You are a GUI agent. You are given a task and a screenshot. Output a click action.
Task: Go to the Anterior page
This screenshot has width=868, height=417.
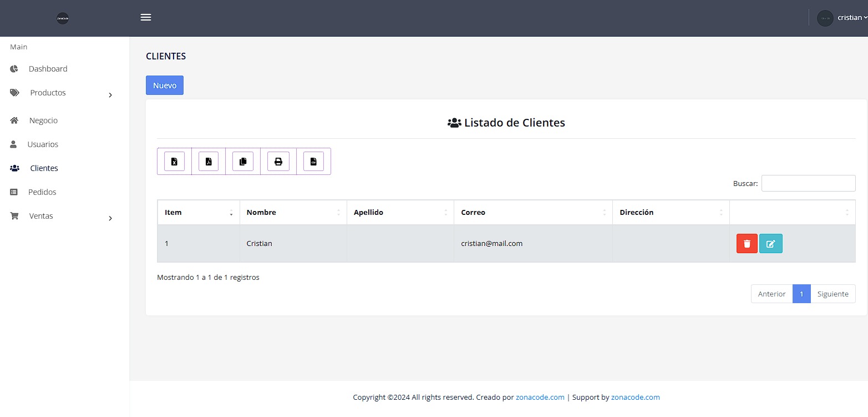771,294
